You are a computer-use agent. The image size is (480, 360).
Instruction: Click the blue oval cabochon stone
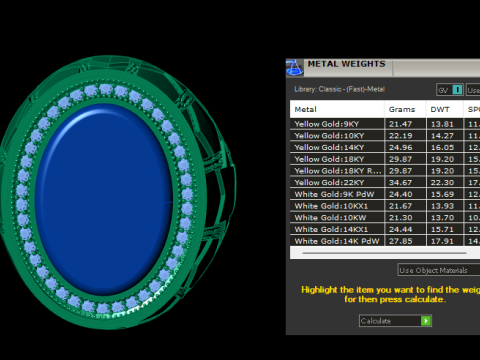(104, 199)
